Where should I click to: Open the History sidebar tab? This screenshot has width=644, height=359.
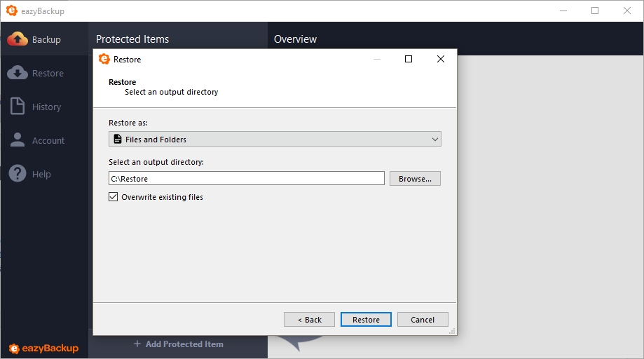point(46,107)
